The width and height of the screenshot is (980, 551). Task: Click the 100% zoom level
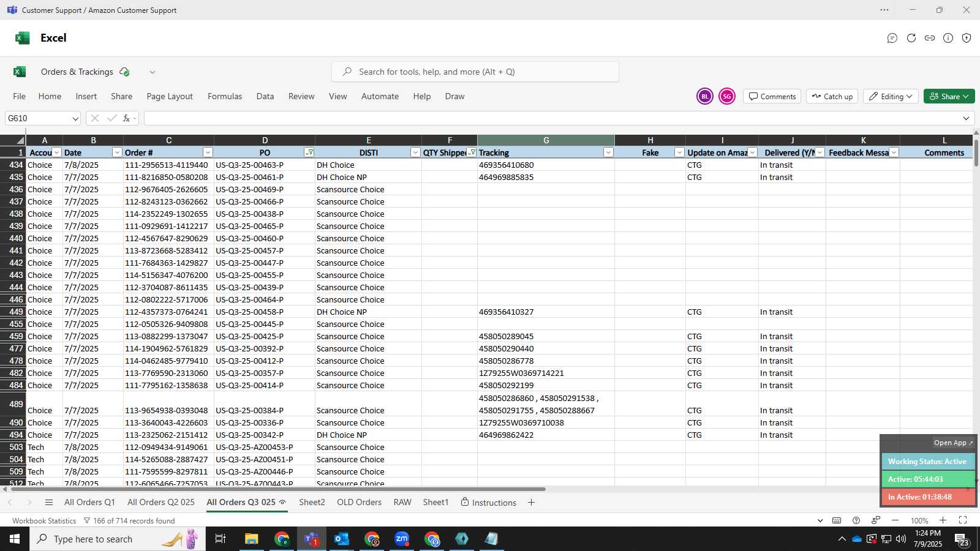[919, 520]
